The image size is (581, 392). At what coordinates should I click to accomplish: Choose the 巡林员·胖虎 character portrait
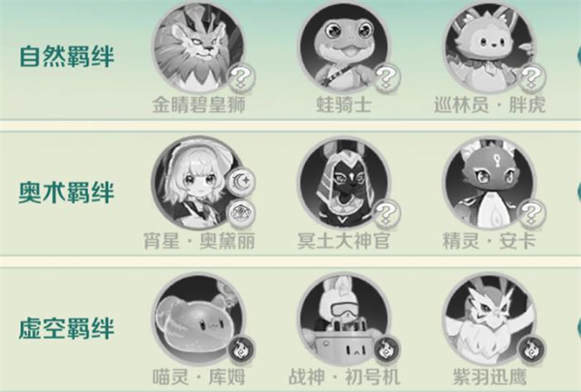(x=489, y=48)
